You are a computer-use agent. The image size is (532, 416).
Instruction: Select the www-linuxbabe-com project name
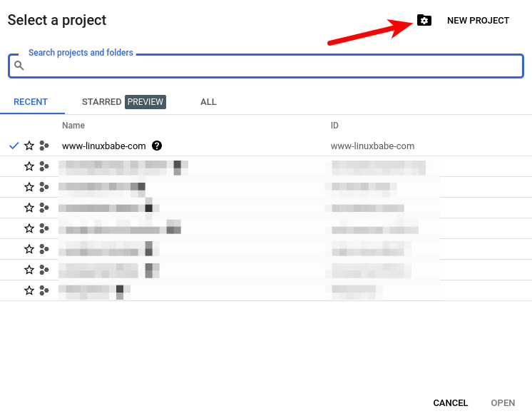104,146
